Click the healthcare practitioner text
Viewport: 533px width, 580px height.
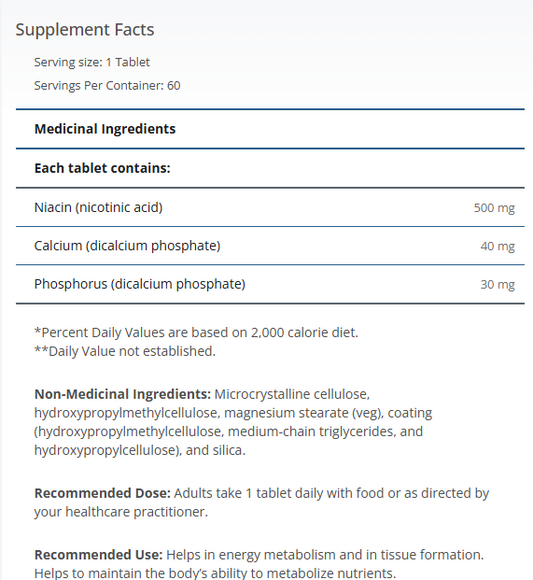(x=136, y=512)
